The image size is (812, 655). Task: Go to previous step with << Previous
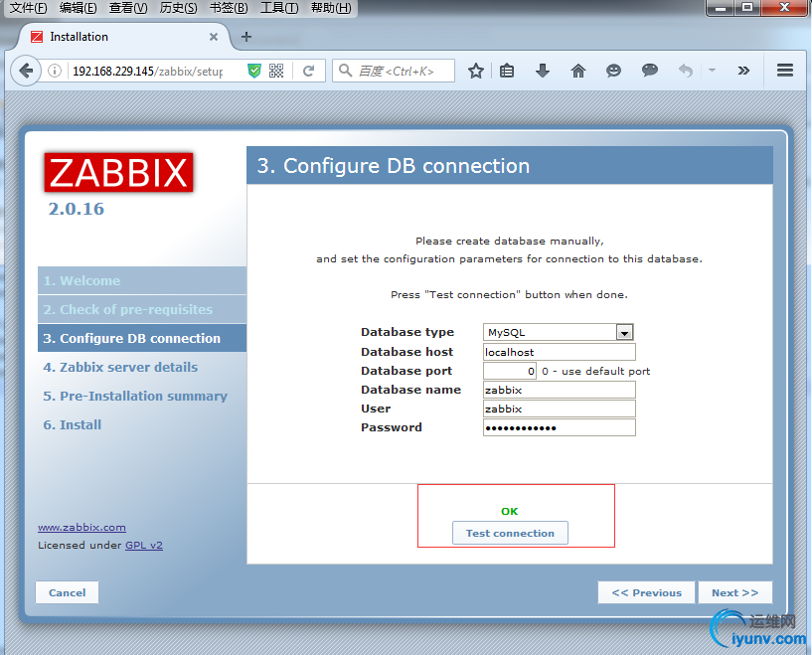pos(646,592)
